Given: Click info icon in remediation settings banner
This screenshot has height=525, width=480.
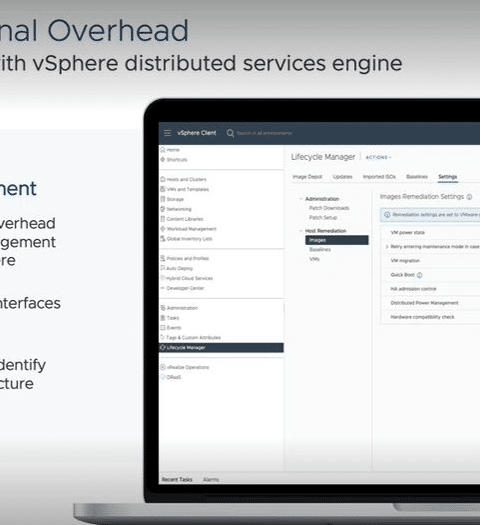Looking at the screenshot, I should [387, 215].
